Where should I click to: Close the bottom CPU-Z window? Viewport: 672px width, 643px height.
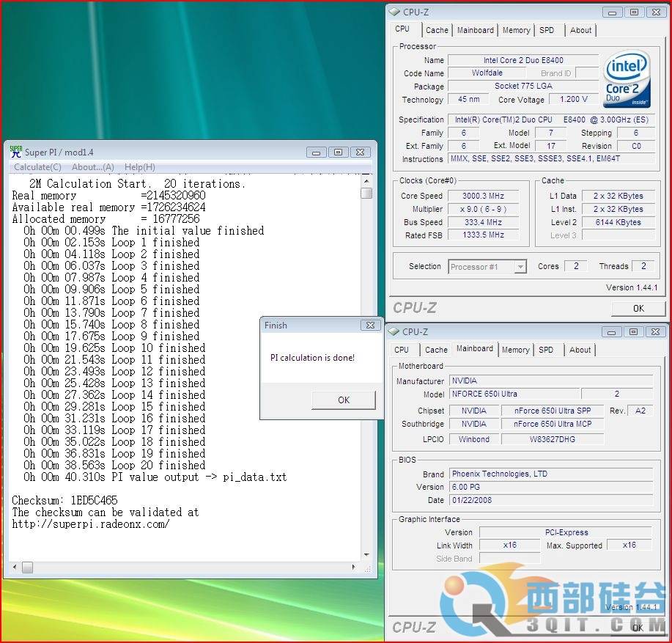pos(655,332)
